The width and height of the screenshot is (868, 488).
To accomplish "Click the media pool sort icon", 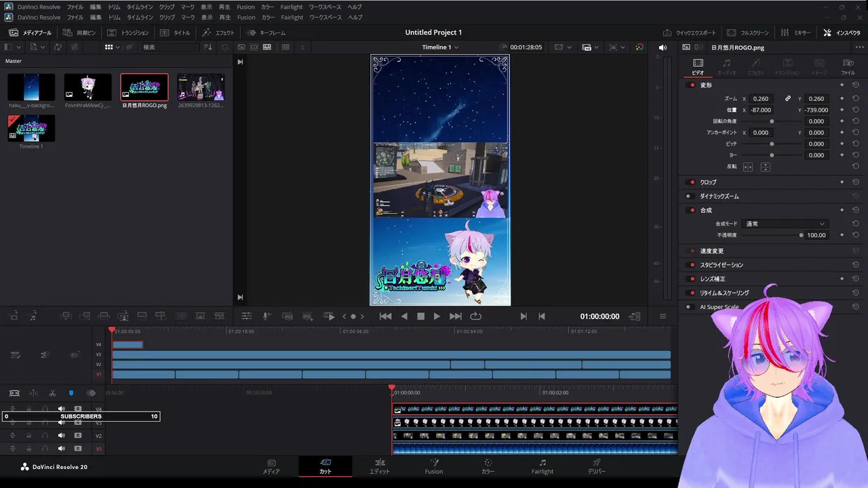I will [208, 47].
